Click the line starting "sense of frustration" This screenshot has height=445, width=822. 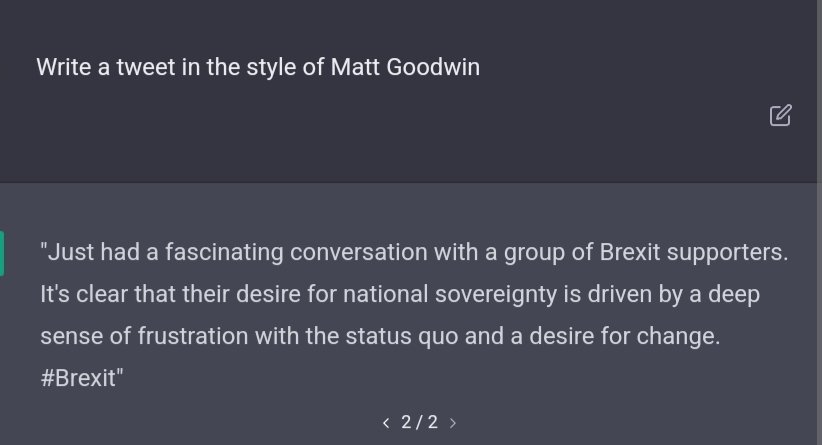[381, 336]
